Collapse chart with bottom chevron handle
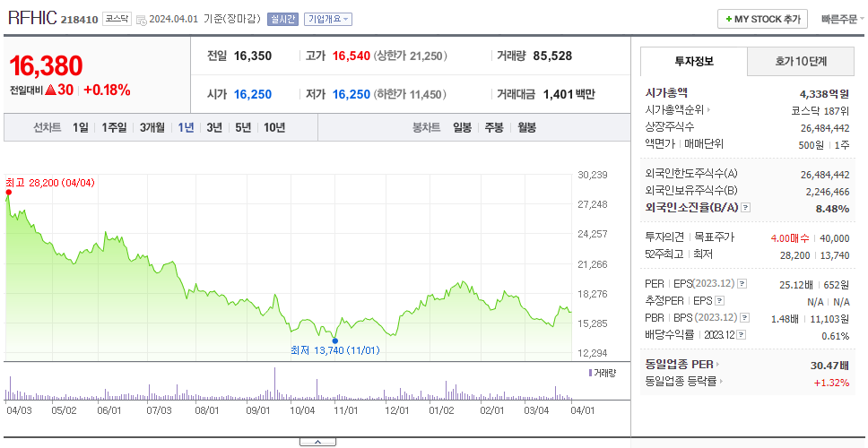Image resolution: width=868 pixels, height=448 pixels. (x=317, y=442)
